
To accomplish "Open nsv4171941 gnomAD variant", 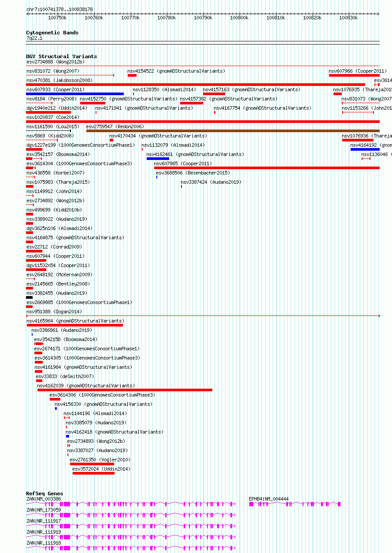I will coord(144,108).
